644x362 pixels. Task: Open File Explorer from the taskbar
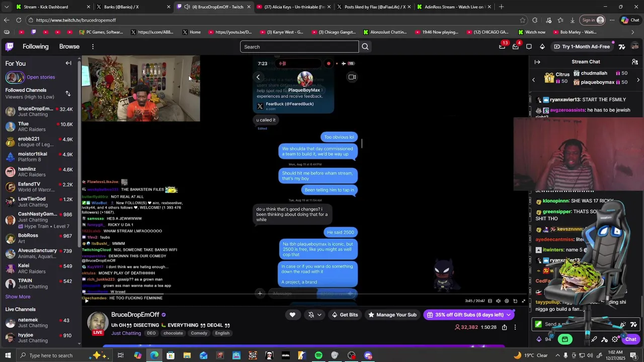[187, 355]
